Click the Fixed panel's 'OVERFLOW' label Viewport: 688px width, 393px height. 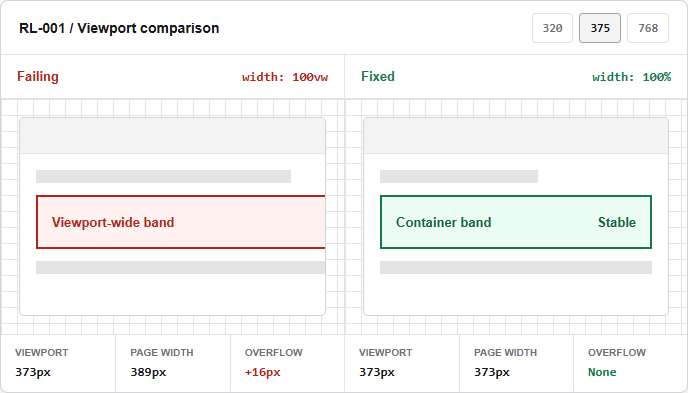click(x=616, y=353)
